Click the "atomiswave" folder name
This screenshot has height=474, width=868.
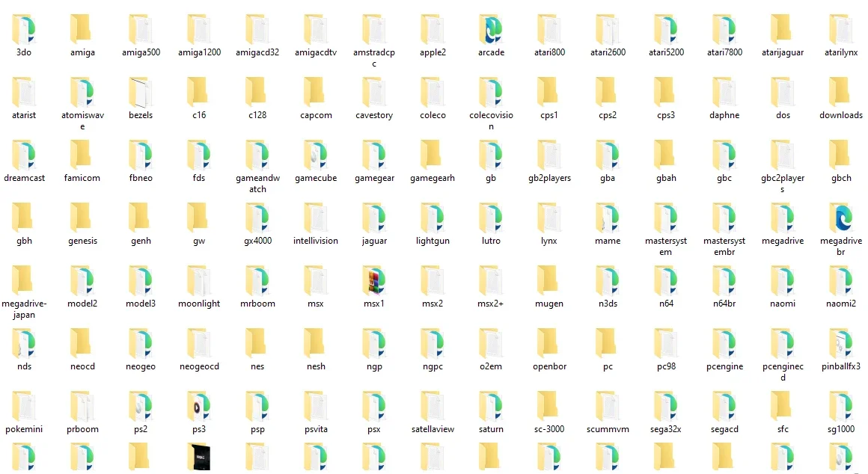(x=82, y=120)
